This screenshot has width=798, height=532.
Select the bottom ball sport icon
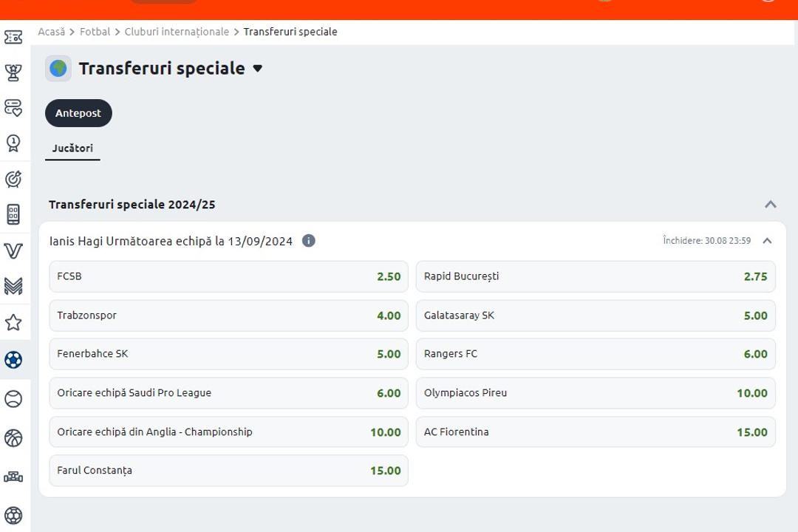pyautogui.click(x=13, y=516)
